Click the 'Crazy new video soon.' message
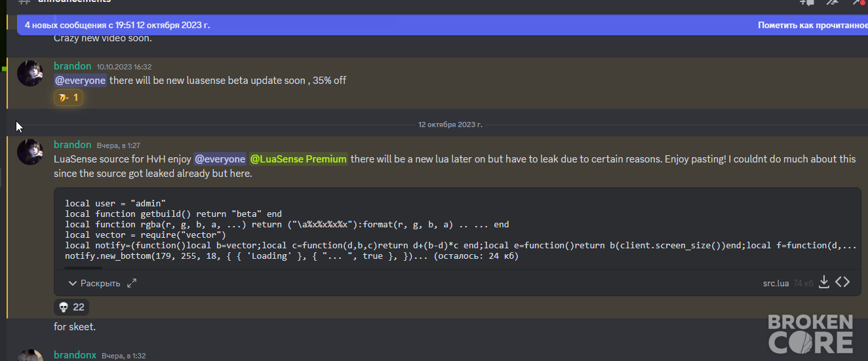 tap(102, 38)
